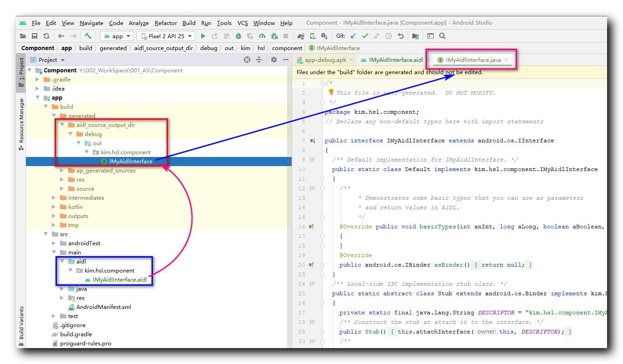This screenshot has height=364, width=623.
Task: Expand the intermediates folder
Action: (x=54, y=197)
